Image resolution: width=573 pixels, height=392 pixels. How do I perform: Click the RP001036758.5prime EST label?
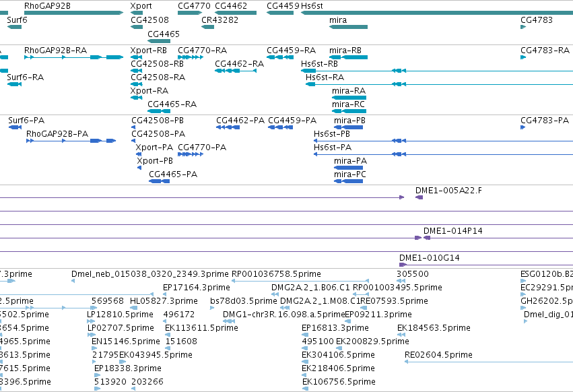pyautogui.click(x=276, y=274)
